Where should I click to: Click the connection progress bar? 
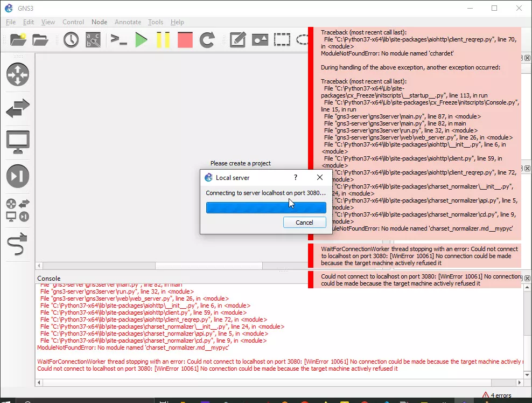[266, 207]
